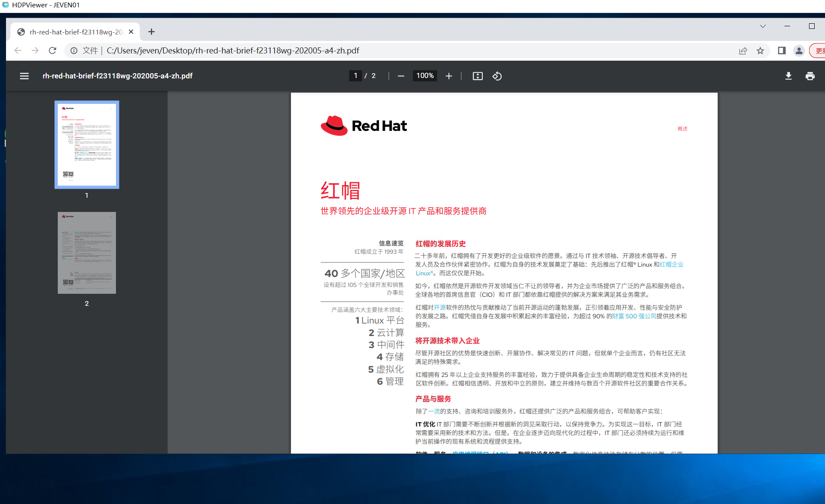
Task: Click the 1 Linux 平台 list item
Action: (x=380, y=320)
